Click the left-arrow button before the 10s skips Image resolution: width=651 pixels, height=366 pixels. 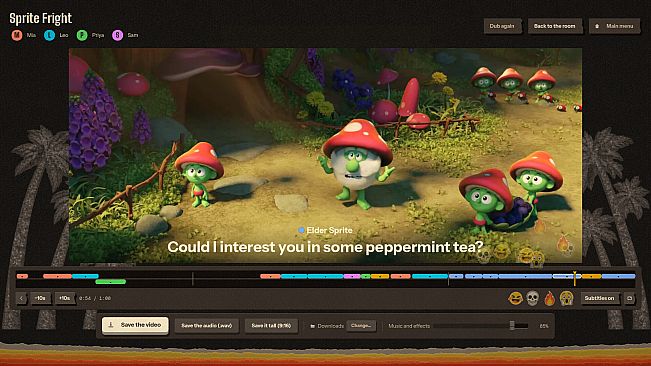pyautogui.click(x=22, y=298)
